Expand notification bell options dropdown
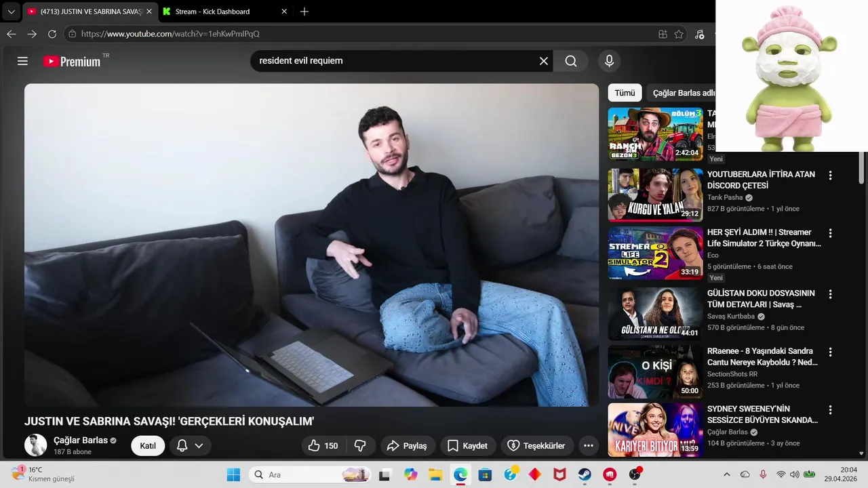 tap(199, 445)
